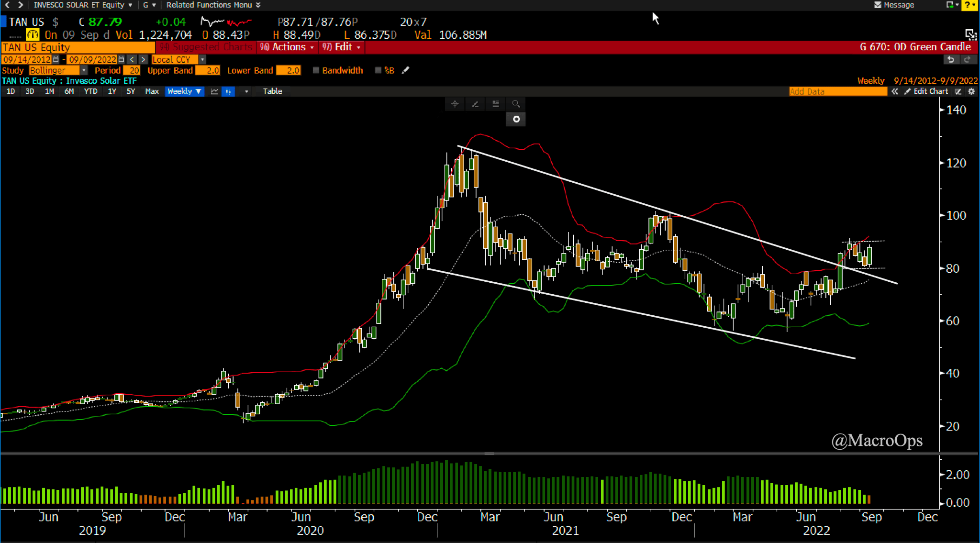Viewport: 980px width, 543px height.
Task: Edit Bollinger study with pencil icon
Action: coord(405,70)
